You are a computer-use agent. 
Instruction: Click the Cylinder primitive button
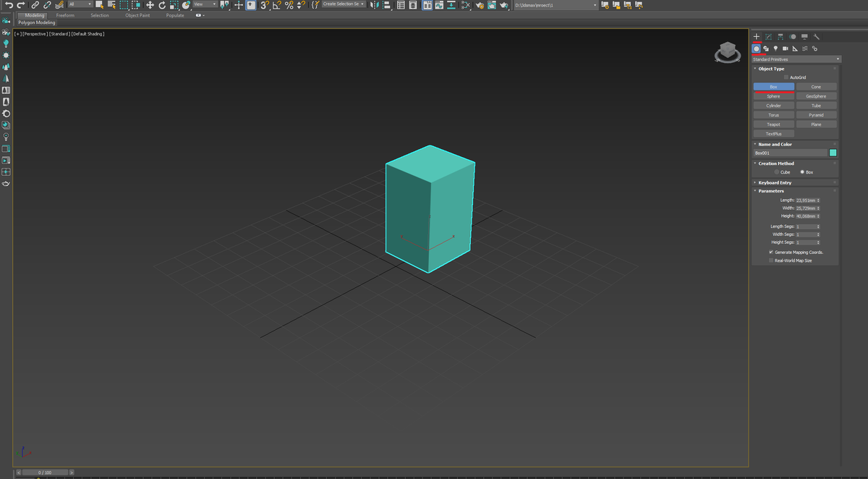tap(773, 106)
